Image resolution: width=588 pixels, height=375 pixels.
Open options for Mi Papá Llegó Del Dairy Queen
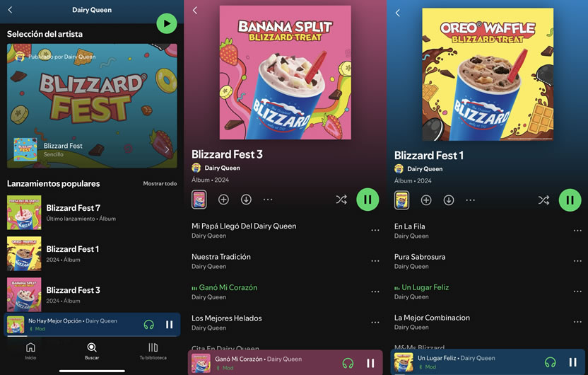[375, 231]
